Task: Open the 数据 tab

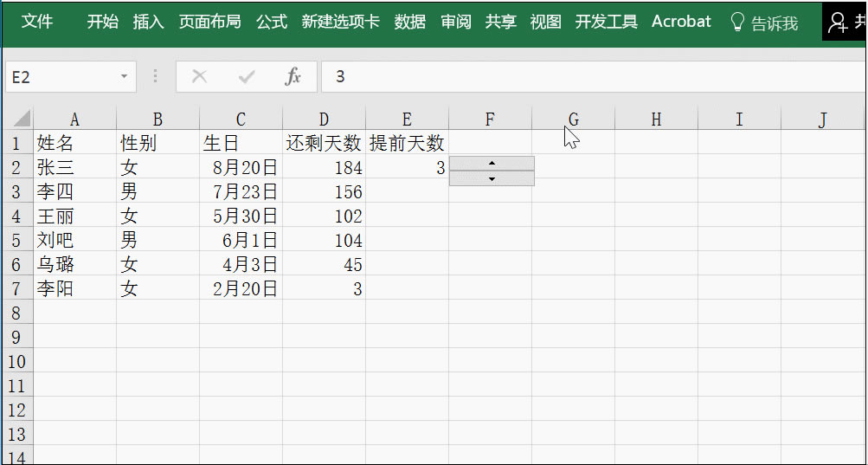Action: pos(409,22)
